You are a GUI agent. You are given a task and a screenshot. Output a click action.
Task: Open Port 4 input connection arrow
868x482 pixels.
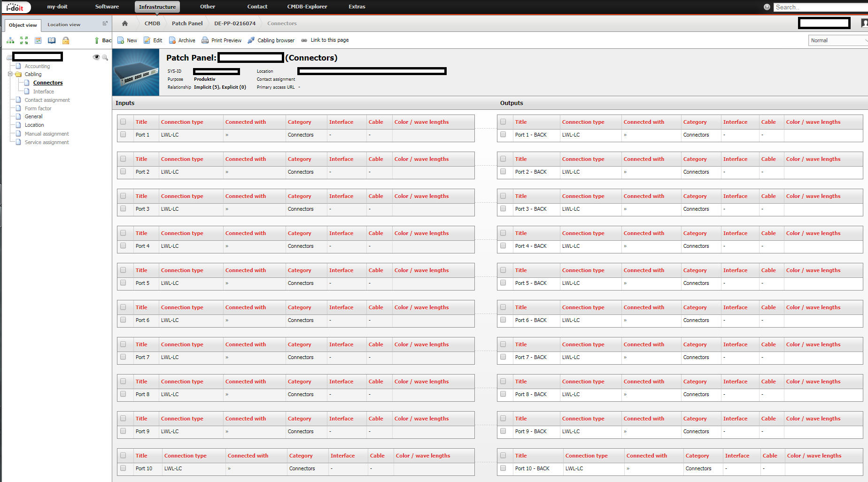[x=227, y=246]
